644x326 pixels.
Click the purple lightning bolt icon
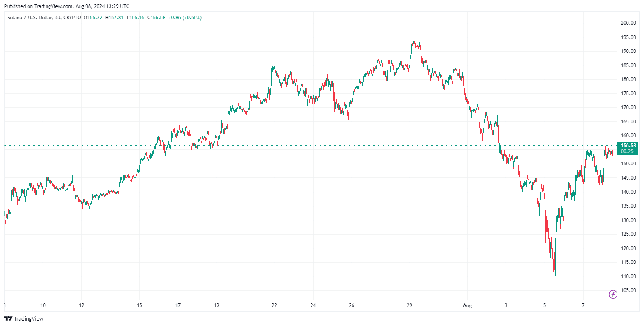[x=613, y=294]
